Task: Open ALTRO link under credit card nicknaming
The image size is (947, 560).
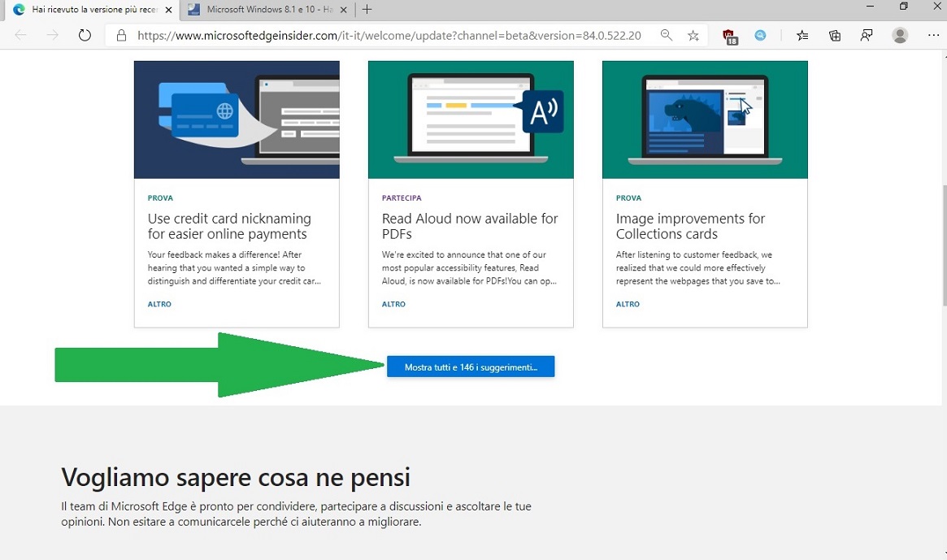Action: [159, 304]
